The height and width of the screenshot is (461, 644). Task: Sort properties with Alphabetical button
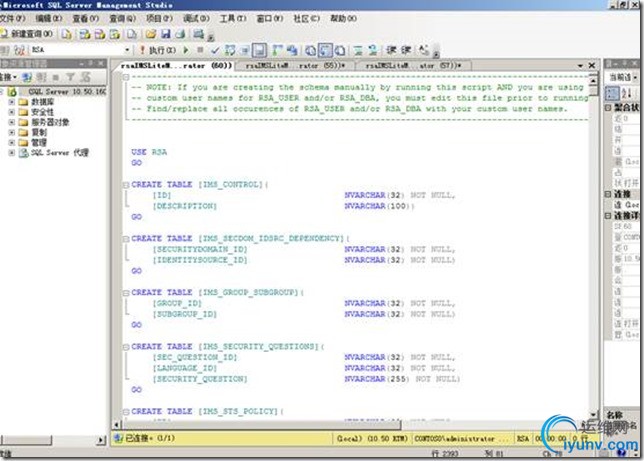coord(626,93)
